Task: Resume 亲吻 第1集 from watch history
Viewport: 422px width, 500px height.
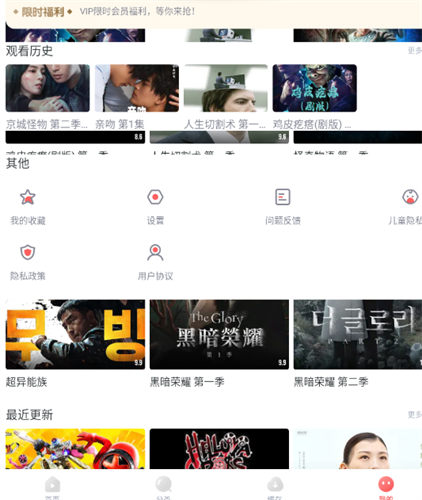Action: coord(137,88)
